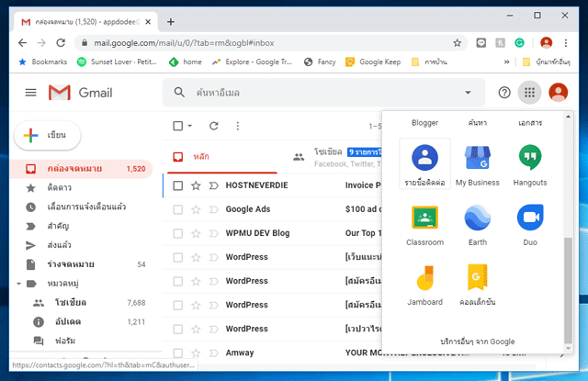588x381 pixels.
Task: Click the บริการอื่นๆ จาก Google link
Action: 477,342
